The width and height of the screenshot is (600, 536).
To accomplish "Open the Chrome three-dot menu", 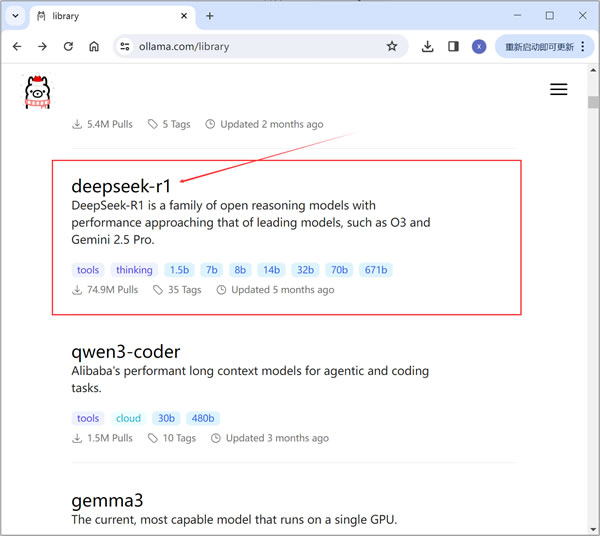I will pos(583,46).
